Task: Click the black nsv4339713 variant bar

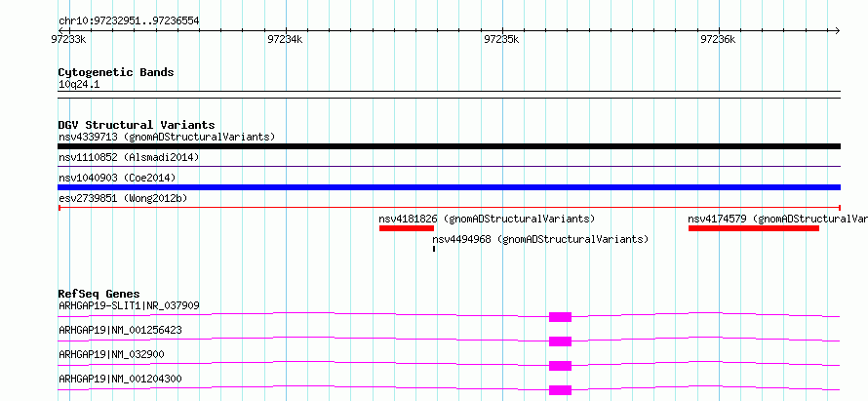Action: pos(449,146)
